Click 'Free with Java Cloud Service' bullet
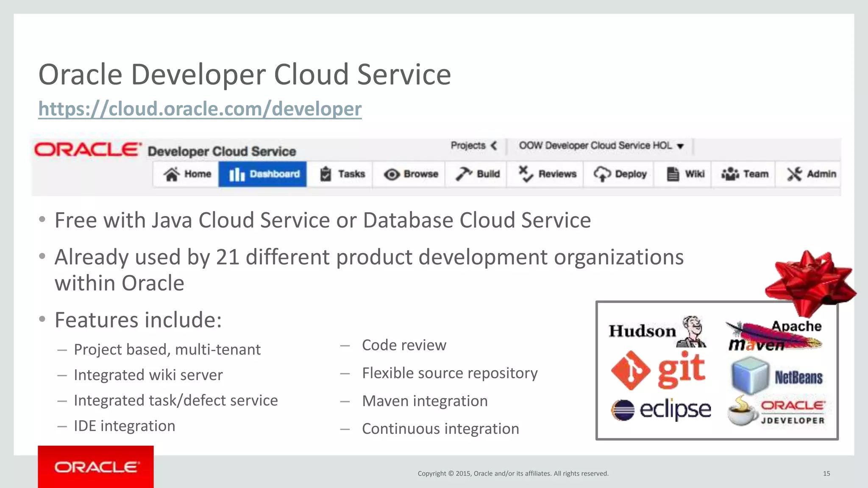The width and height of the screenshot is (868, 488). point(323,221)
